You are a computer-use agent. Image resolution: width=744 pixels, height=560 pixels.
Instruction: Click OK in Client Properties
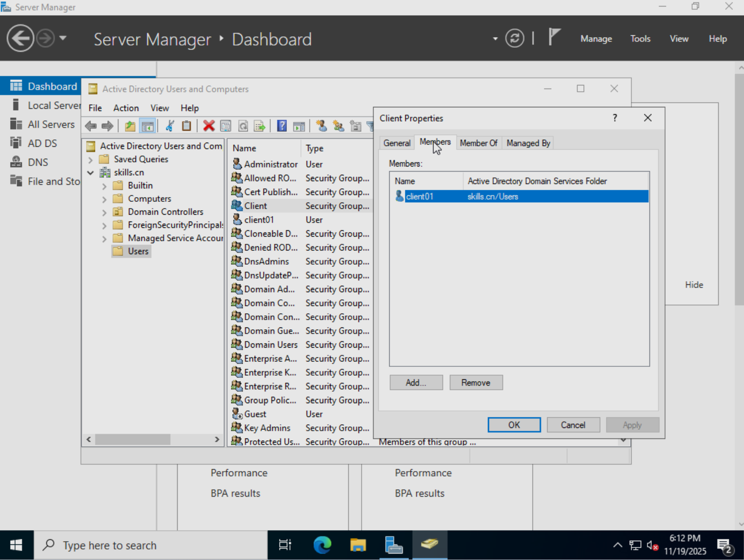(514, 425)
